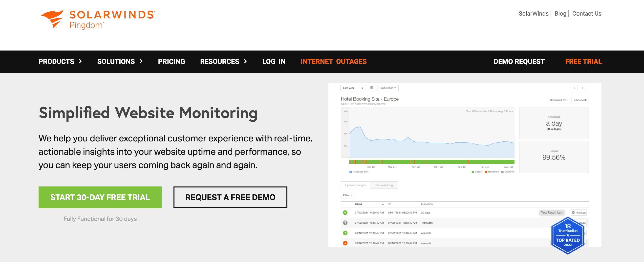Start the 30-day free trial
644x262 pixels.
[x=100, y=197]
